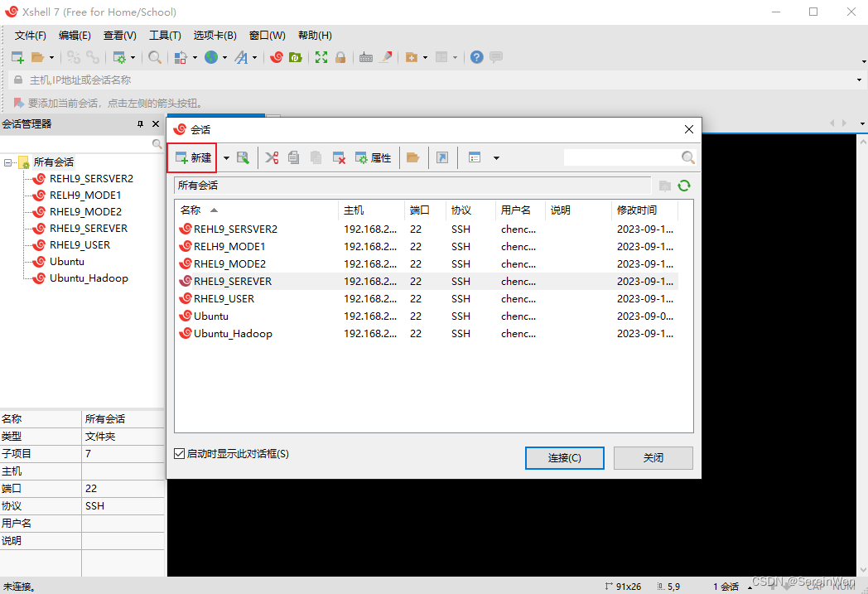Select REHL9_SERSVER2 row in dialog list
The image size is (868, 594).
[x=427, y=229]
